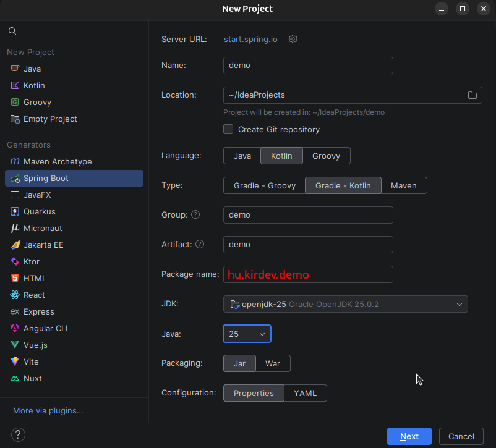
Task: Set Packaging to War
Action: [x=273, y=363]
